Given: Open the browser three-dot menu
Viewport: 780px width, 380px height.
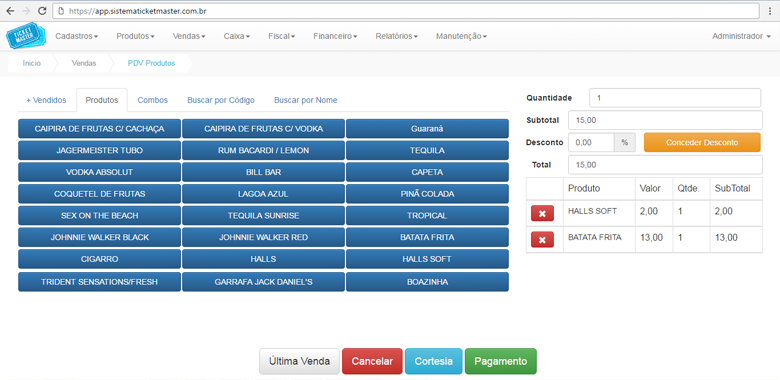Looking at the screenshot, I should pos(770,10).
